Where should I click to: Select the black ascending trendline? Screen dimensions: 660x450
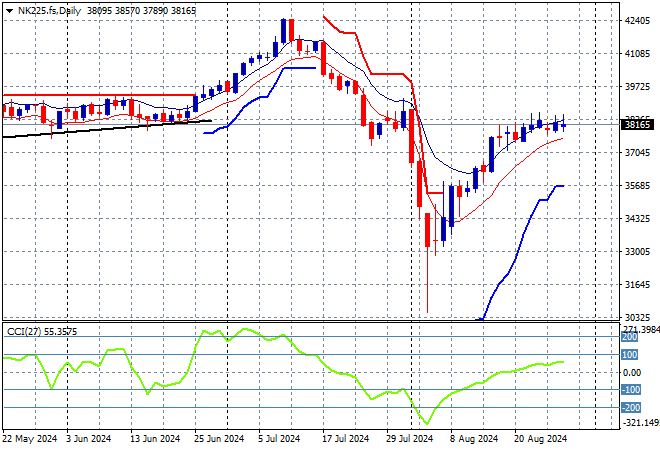[100, 127]
